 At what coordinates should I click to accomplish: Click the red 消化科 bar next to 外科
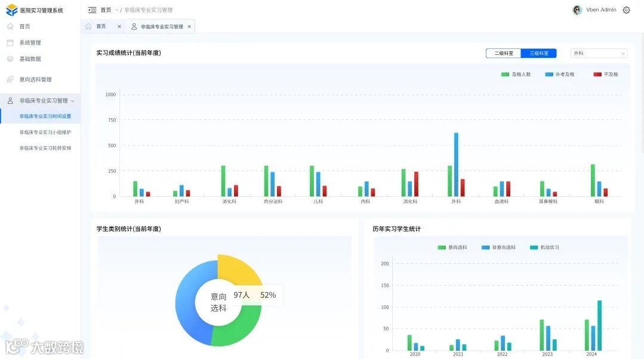click(x=416, y=184)
